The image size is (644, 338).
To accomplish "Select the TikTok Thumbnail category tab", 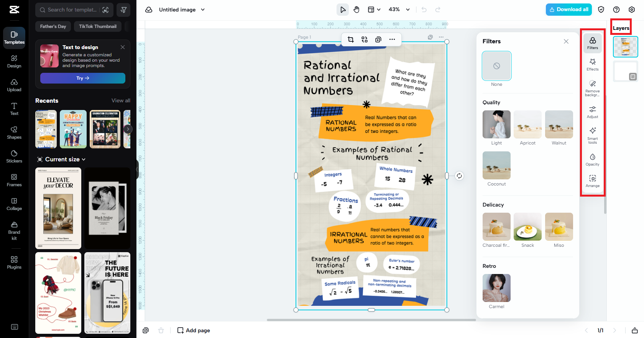I will 98,26.
